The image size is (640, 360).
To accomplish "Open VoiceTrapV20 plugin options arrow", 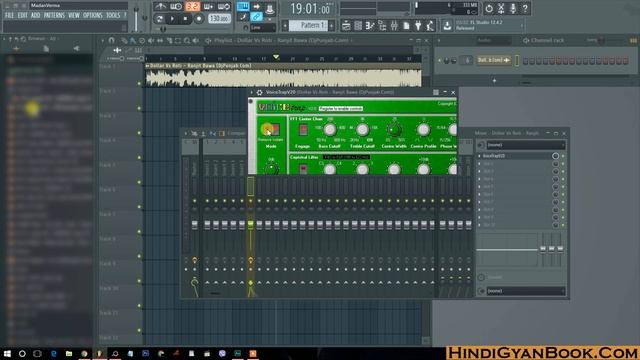I will click(x=252, y=92).
